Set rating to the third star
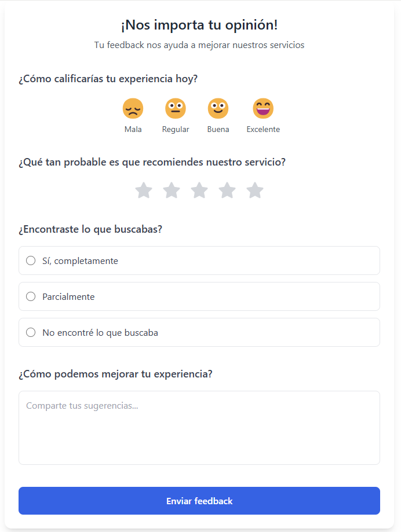Viewport: 401px width, 532px height. click(x=199, y=190)
